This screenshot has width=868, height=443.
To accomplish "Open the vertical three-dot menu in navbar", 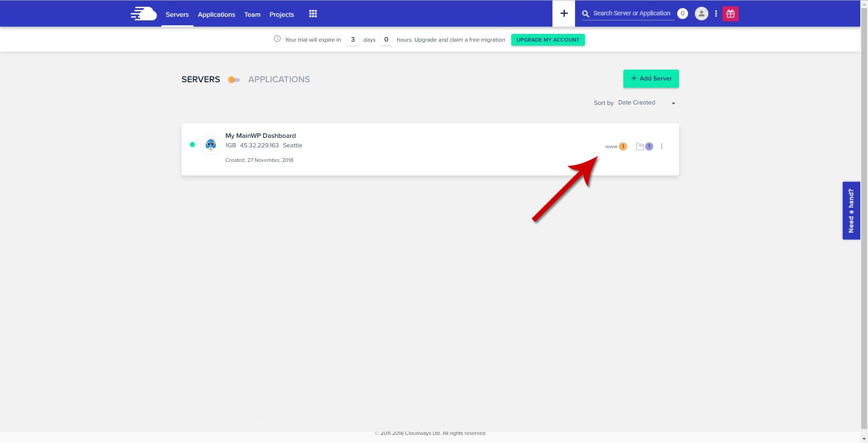I will point(716,14).
